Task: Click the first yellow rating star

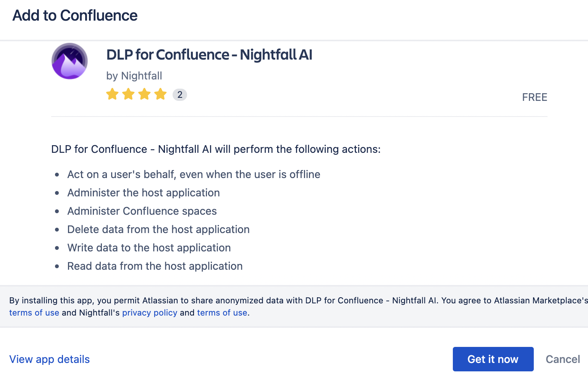Action: point(112,94)
